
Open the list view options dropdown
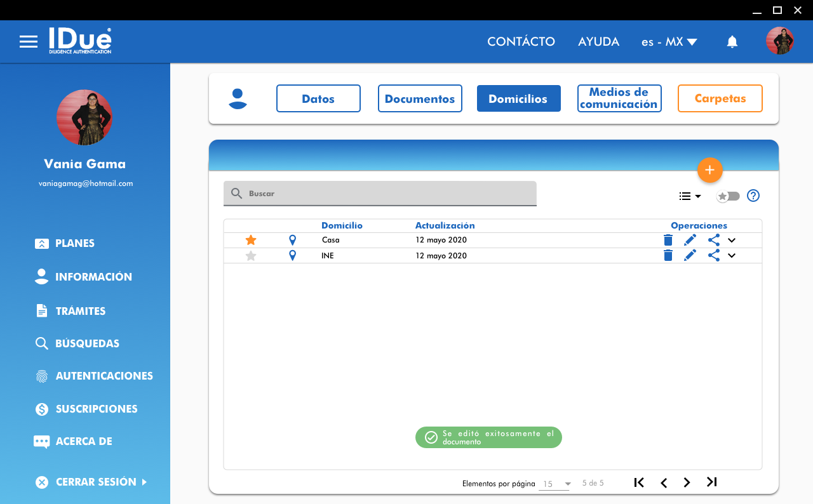[689, 196]
